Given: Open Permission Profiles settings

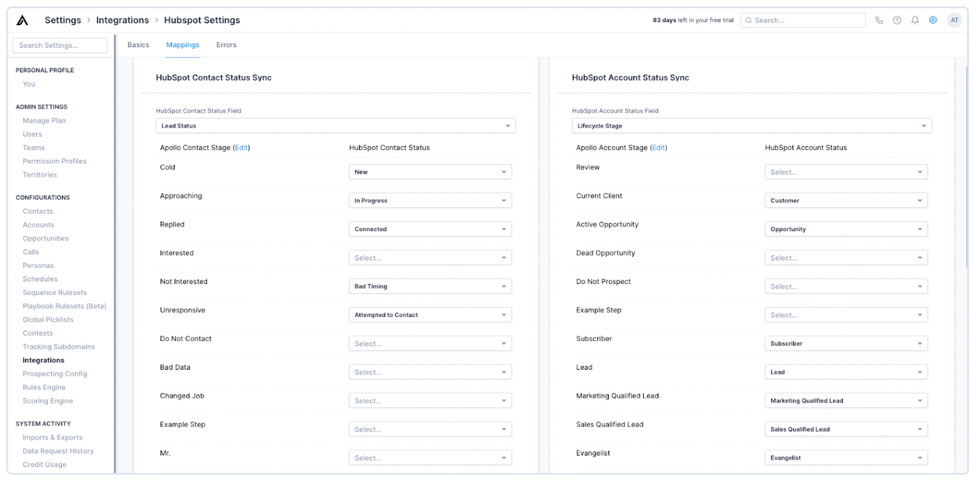Looking at the screenshot, I should click(55, 161).
